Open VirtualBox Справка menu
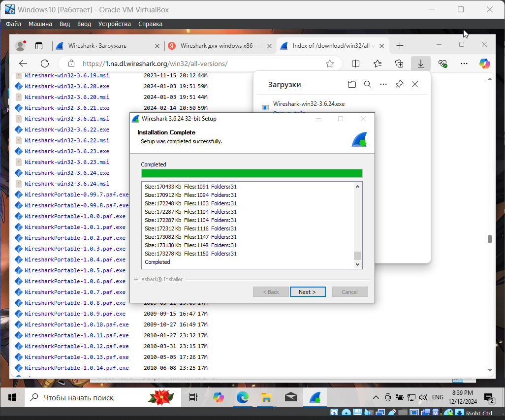Viewport: 505px width, 420px height. click(x=150, y=24)
